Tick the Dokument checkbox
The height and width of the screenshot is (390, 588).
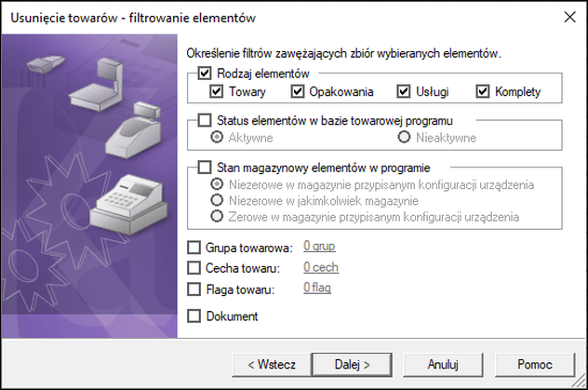194,316
